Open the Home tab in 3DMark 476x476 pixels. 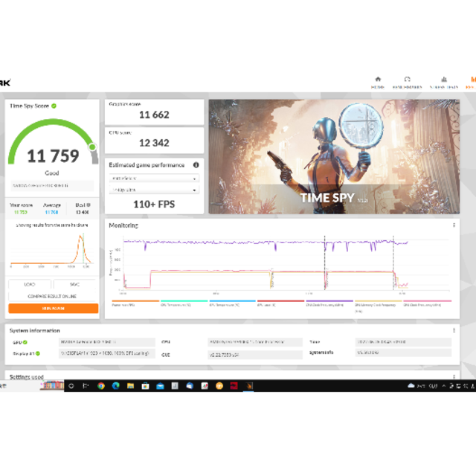pos(378,83)
